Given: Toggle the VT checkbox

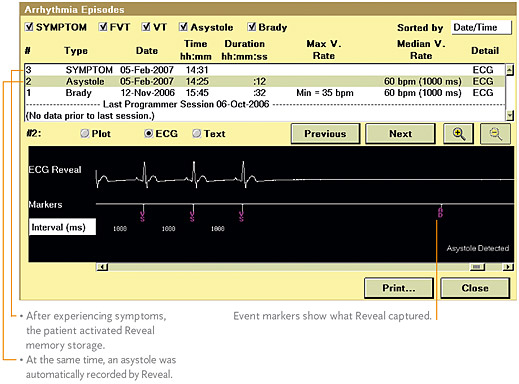Looking at the screenshot, I should [x=146, y=27].
